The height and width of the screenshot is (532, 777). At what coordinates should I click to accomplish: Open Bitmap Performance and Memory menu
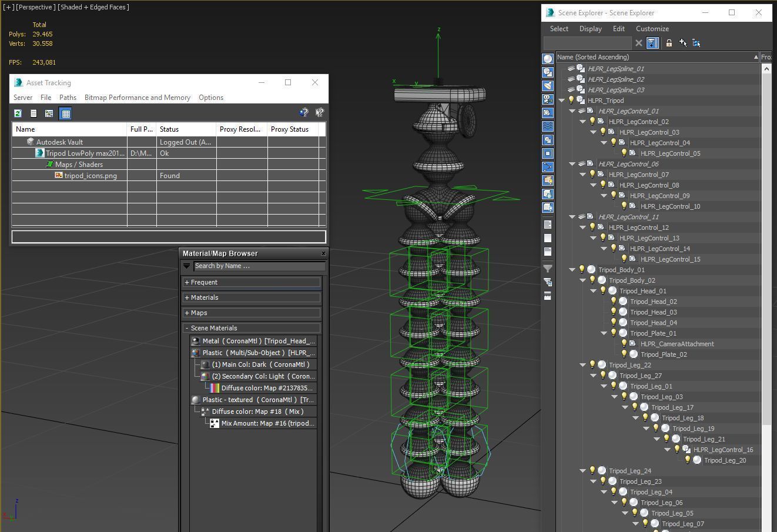click(138, 98)
